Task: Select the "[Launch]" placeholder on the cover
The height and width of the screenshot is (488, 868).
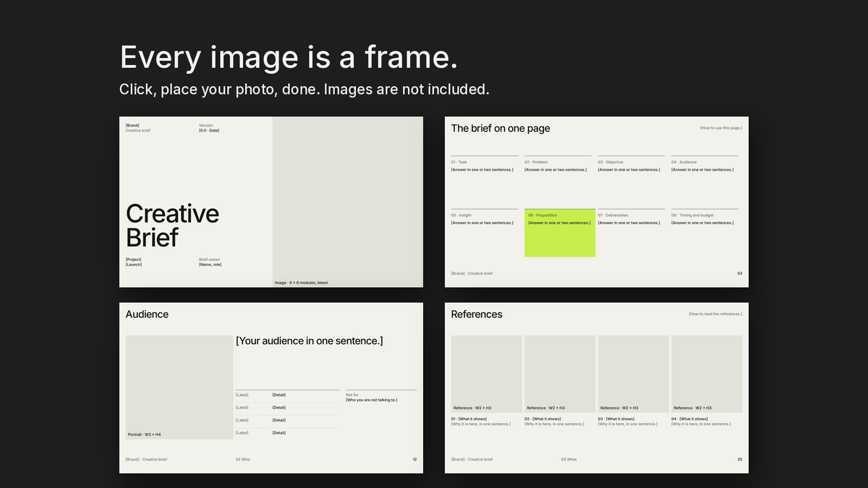Action: coord(133,265)
